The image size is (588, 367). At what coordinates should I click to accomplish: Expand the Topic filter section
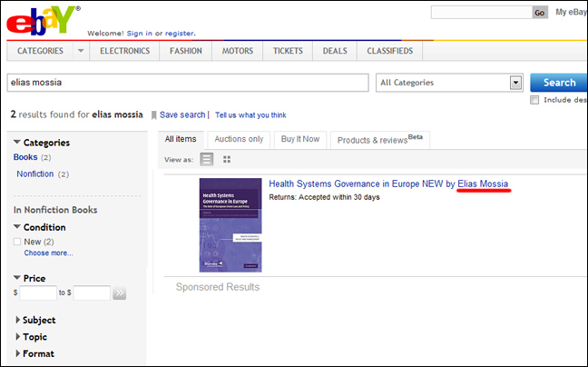19,337
